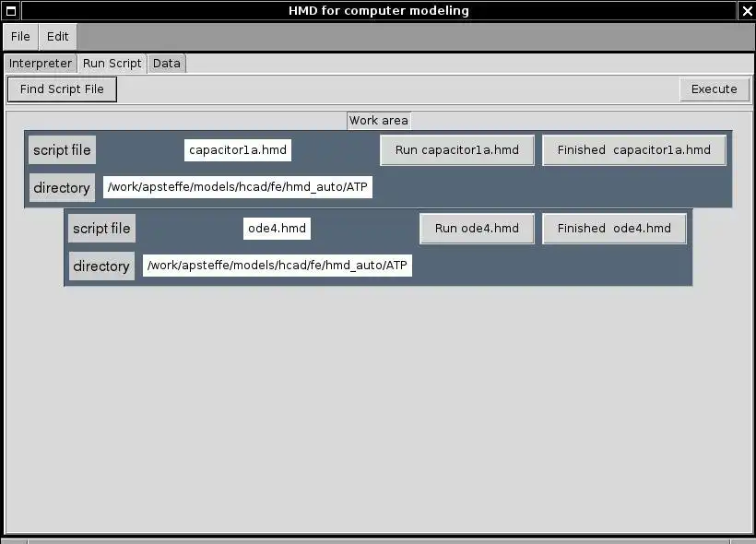Click the Work area label
756x544 pixels.
click(379, 121)
